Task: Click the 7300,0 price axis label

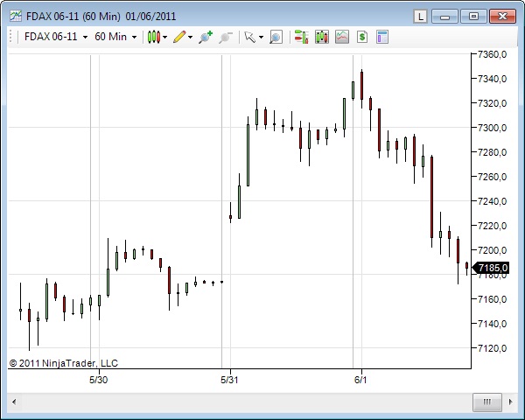Action: [492, 128]
